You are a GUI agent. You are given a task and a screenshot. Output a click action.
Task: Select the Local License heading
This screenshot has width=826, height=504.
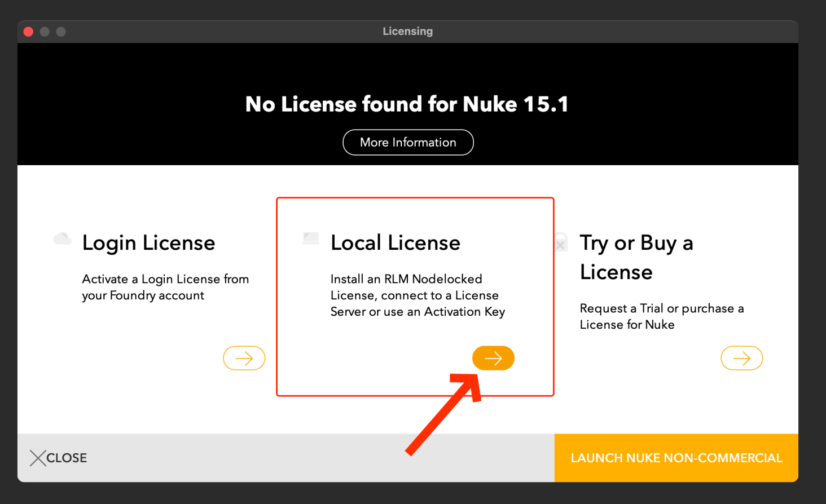click(396, 243)
